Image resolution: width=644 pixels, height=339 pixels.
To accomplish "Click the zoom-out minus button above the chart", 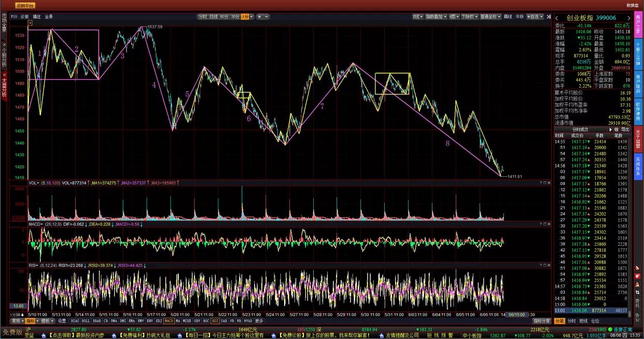I will click(x=267, y=17).
